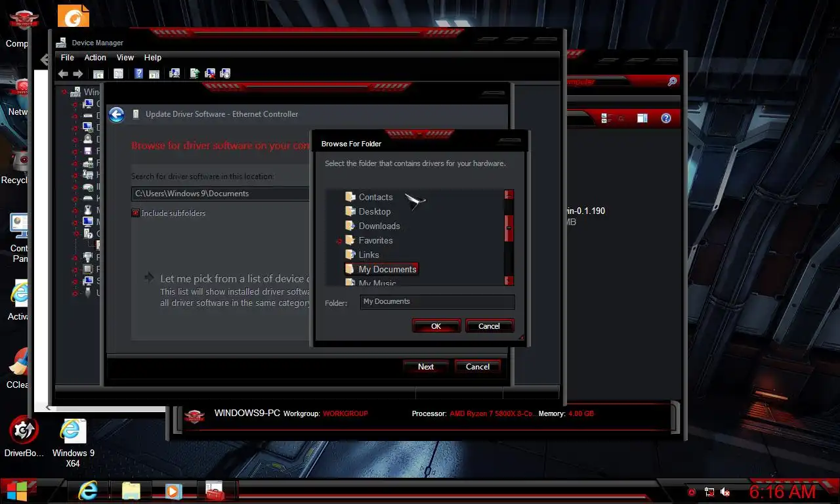Image resolution: width=840 pixels, height=504 pixels.
Task: Collapse the root computer node in device tree
Action: pyautogui.click(x=64, y=93)
